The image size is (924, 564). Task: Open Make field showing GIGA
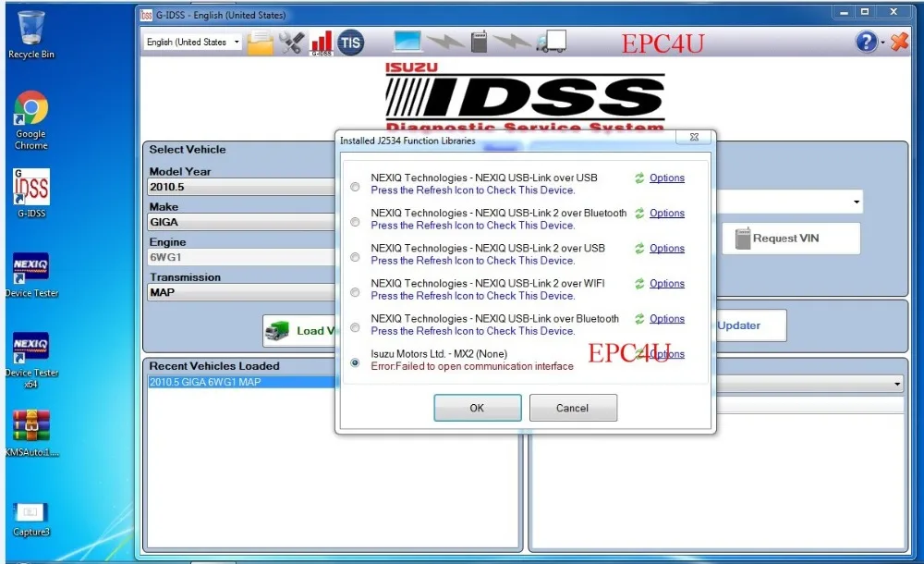[x=241, y=223]
